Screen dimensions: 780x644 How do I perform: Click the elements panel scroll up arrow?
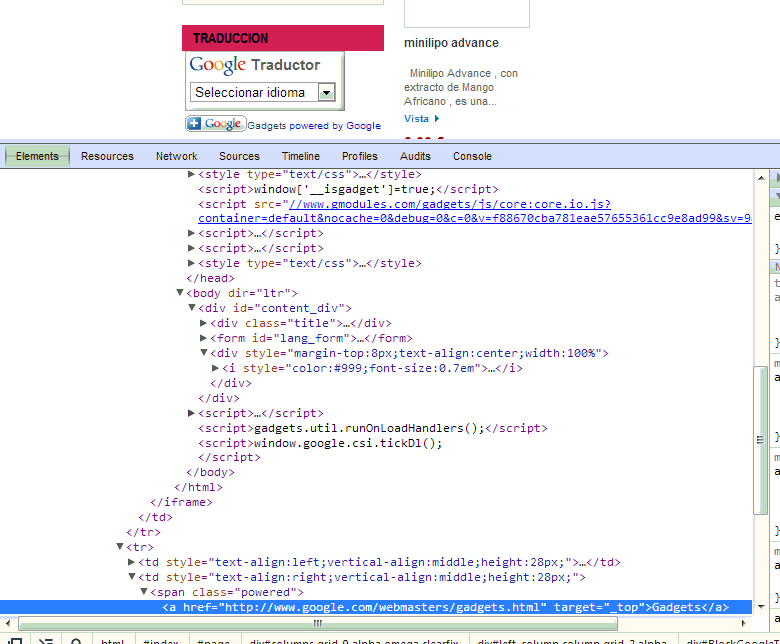point(761,178)
